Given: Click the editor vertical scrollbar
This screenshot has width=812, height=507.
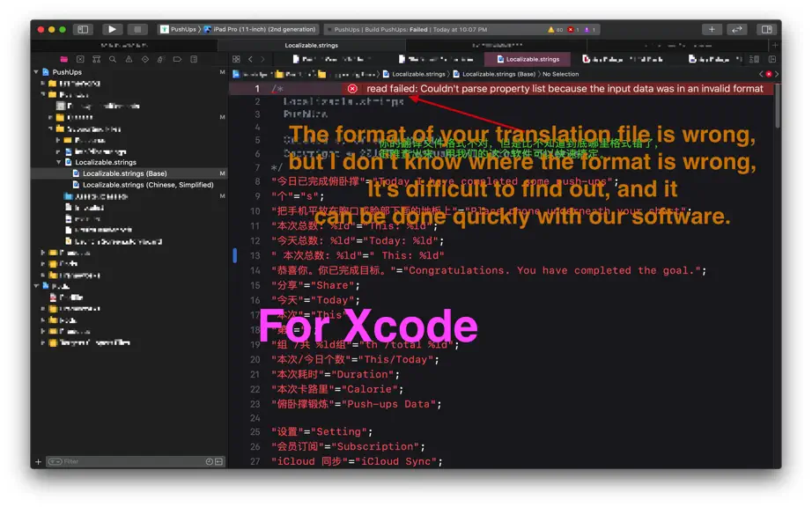Looking at the screenshot, I should pos(777,106).
